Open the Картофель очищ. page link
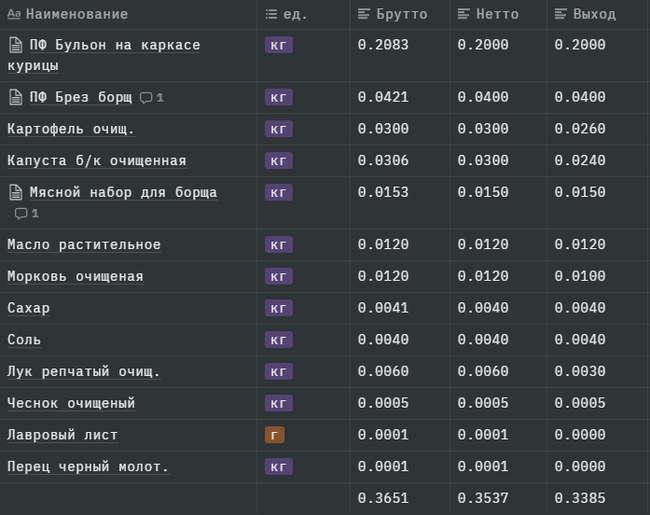 [71, 129]
